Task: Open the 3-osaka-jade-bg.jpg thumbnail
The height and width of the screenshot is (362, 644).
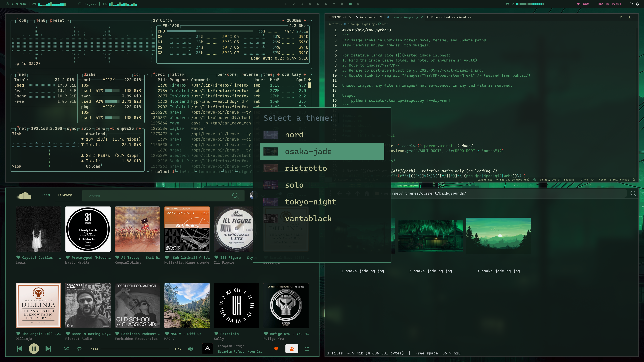Action: tap(498, 236)
